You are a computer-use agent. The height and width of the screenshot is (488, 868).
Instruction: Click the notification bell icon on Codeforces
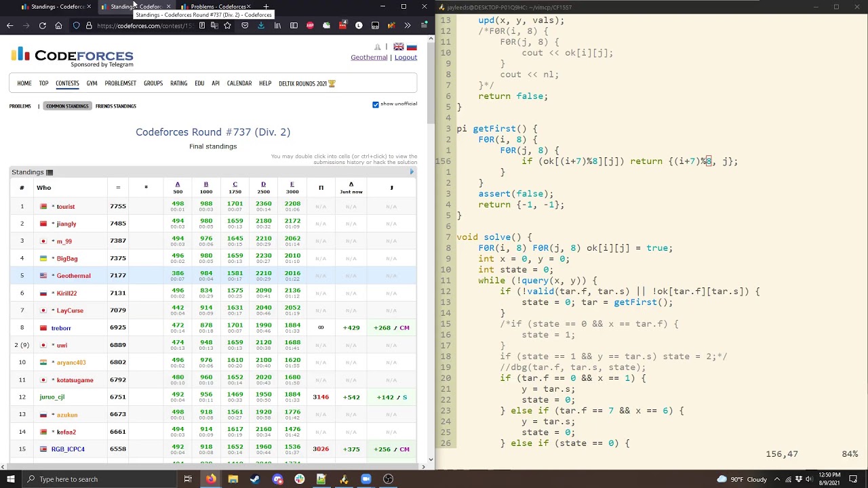[378, 47]
